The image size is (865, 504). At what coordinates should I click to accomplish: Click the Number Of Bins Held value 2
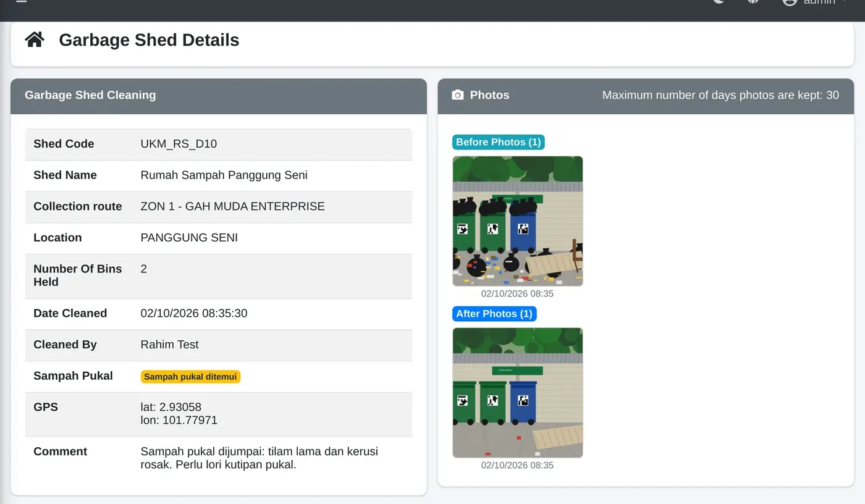point(144,269)
